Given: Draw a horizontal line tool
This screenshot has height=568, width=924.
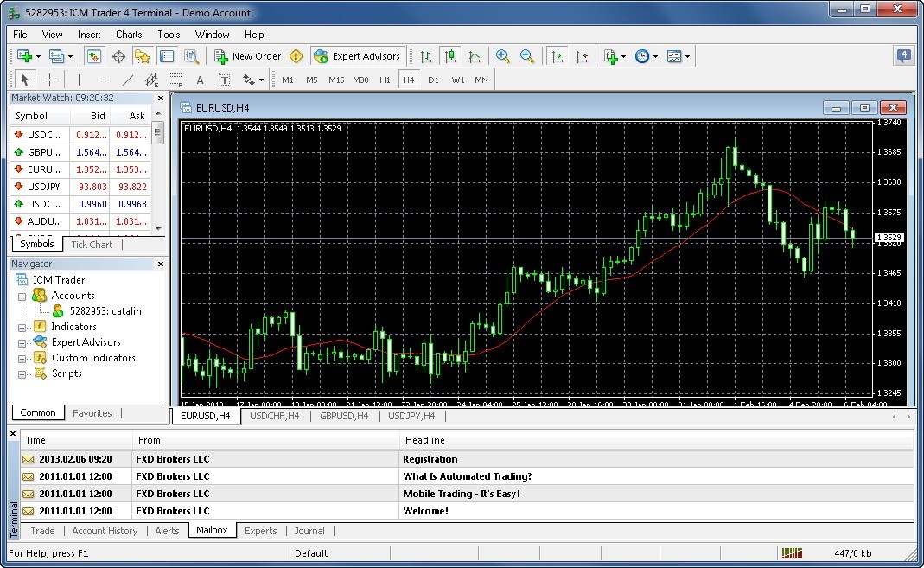Looking at the screenshot, I should pos(104,80).
